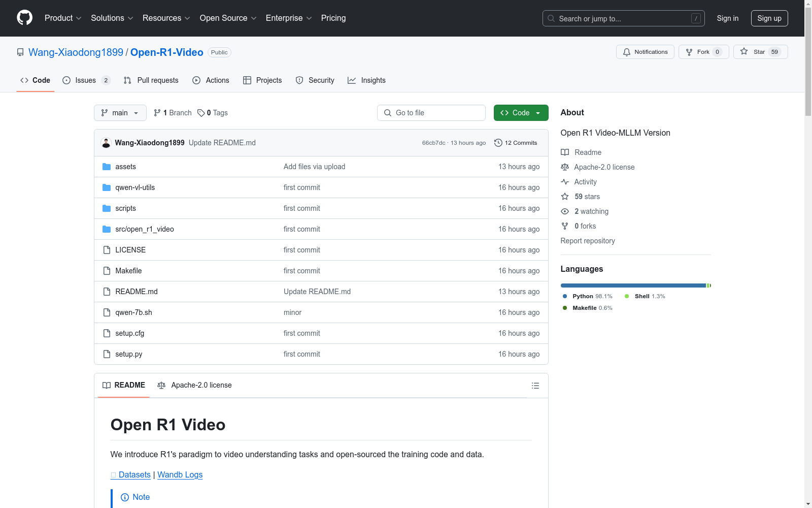Open commit hash 66cb7dc
The width and height of the screenshot is (812, 508).
434,143
